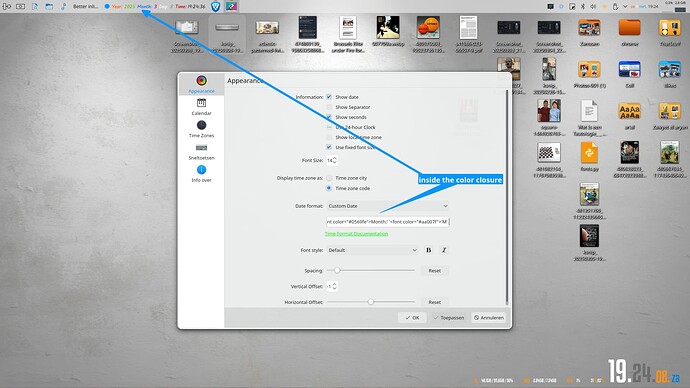Screen dimensions: 690x388
Task: Increase the Font Size spinner value
Action: click(335, 158)
